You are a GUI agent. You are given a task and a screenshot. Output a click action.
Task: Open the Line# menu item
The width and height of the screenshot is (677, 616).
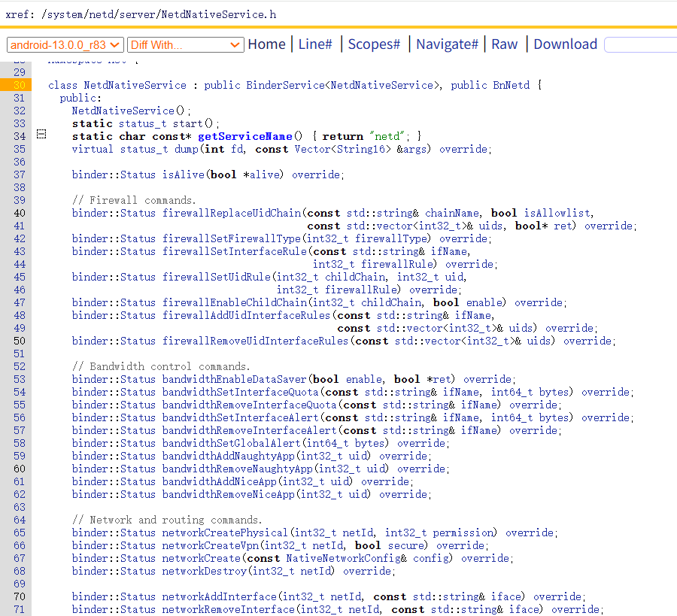coord(315,44)
